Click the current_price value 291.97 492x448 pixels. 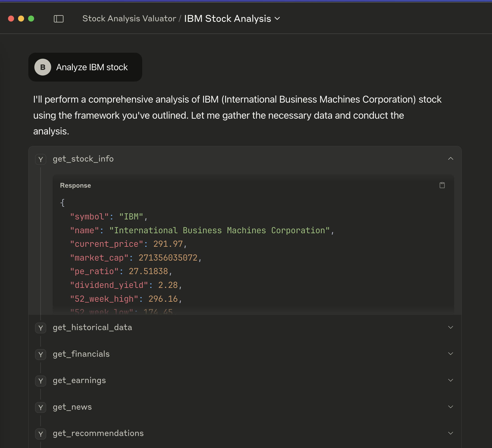point(168,244)
